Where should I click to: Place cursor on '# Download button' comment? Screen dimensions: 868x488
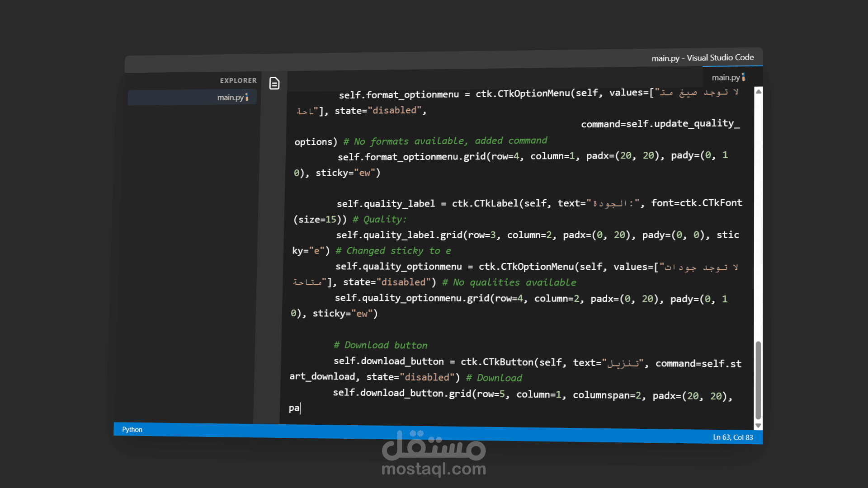pyautogui.click(x=380, y=345)
